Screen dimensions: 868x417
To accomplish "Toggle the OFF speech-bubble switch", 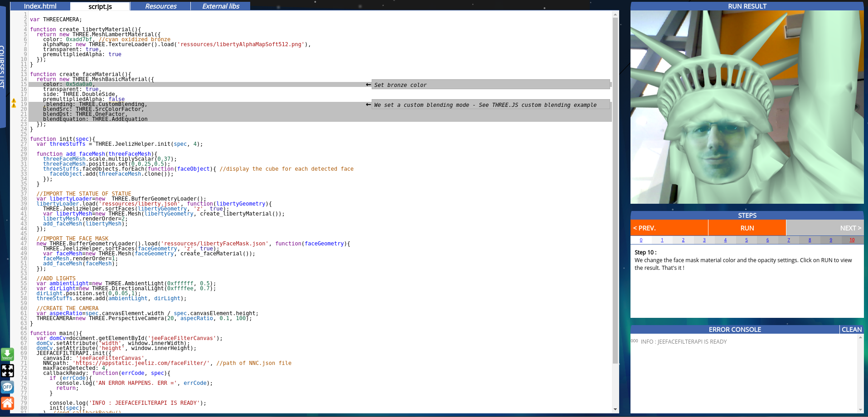I will pyautogui.click(x=7, y=387).
